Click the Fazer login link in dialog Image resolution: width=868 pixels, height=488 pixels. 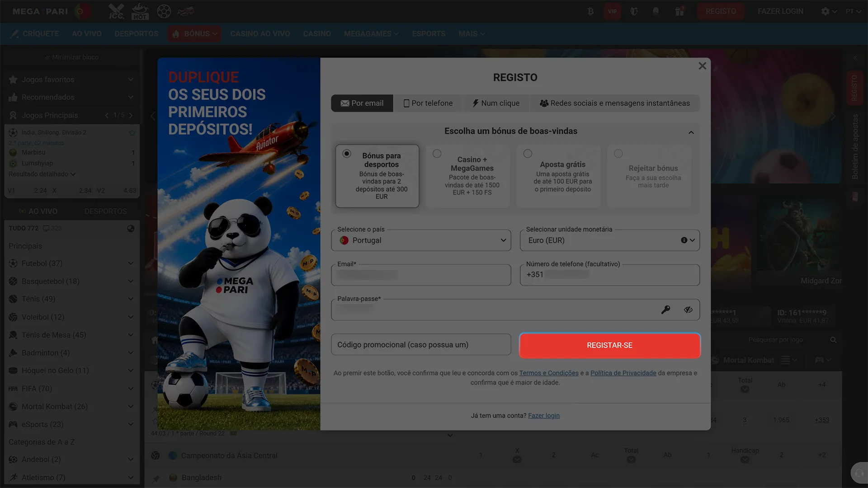click(544, 416)
